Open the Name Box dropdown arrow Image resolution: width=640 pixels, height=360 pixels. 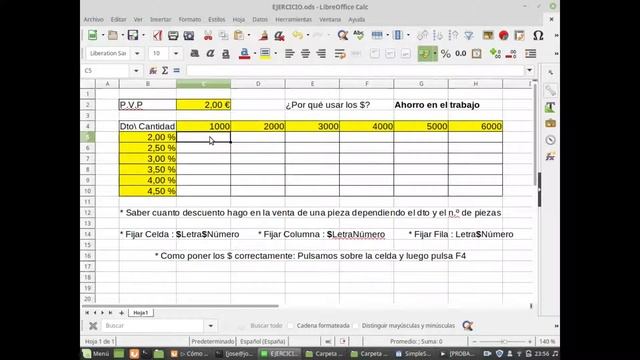[136, 71]
